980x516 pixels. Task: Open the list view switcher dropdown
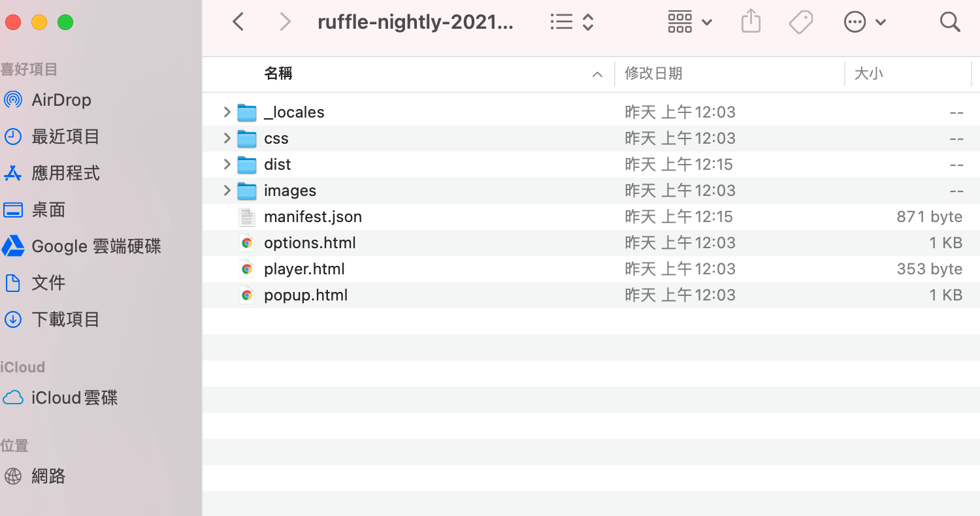[x=572, y=22]
